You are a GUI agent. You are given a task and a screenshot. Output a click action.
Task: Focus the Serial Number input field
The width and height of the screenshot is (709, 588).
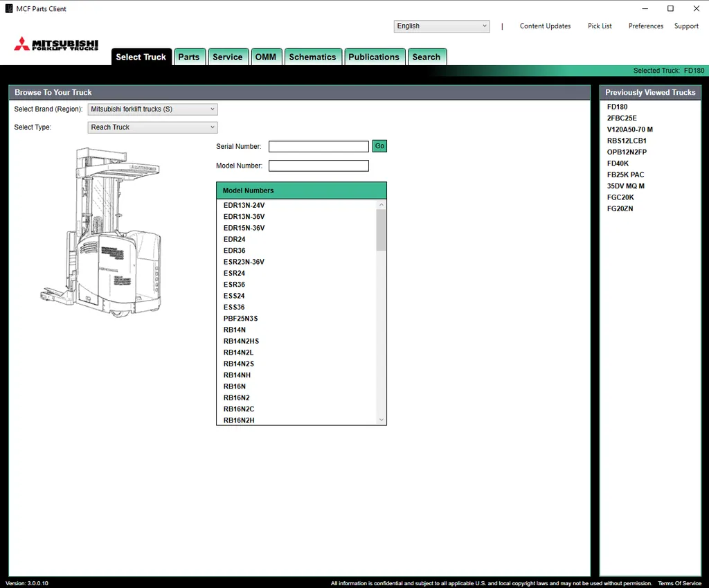point(318,147)
